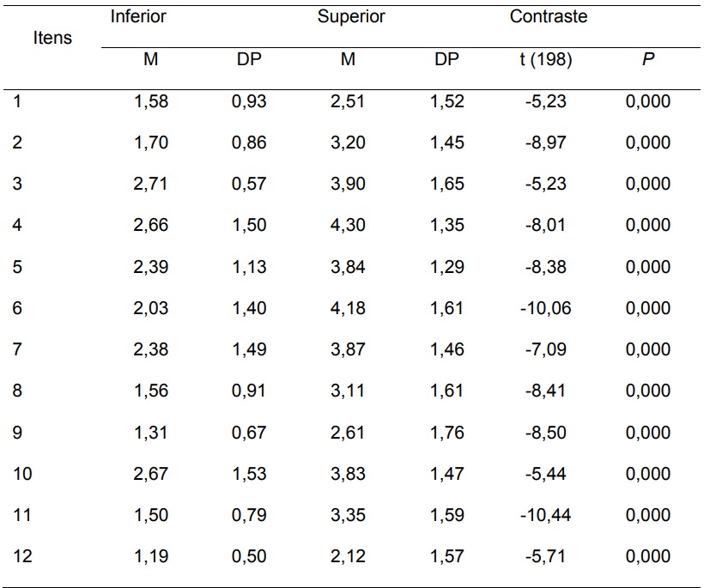This screenshot has height=588, width=704.
Task: Select the t-value -8,97 in row 2
Action: [545, 142]
